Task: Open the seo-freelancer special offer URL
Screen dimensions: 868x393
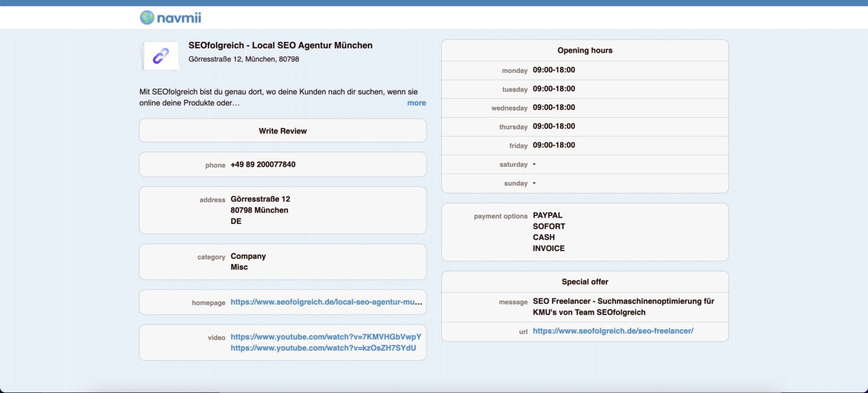Action: tap(613, 331)
